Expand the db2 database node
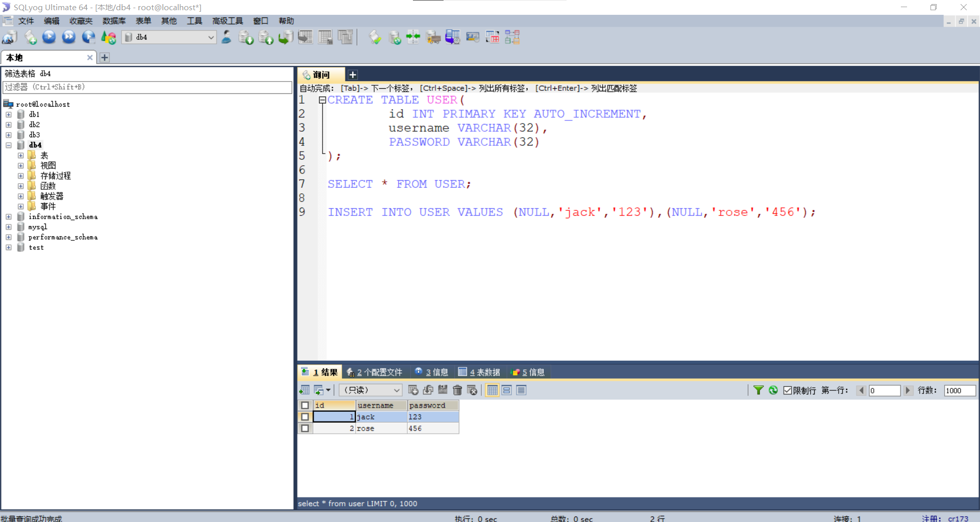Viewport: 980px width, 522px height. 9,125
